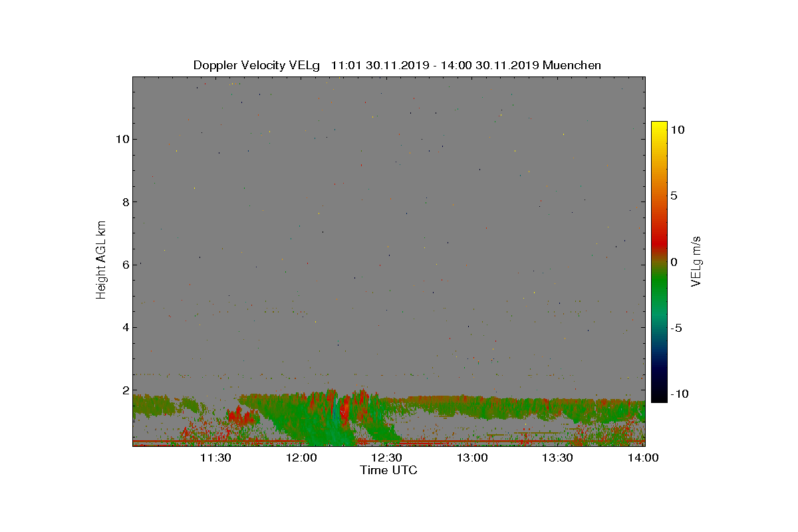Click the 11:30 time tick label

click(x=217, y=458)
